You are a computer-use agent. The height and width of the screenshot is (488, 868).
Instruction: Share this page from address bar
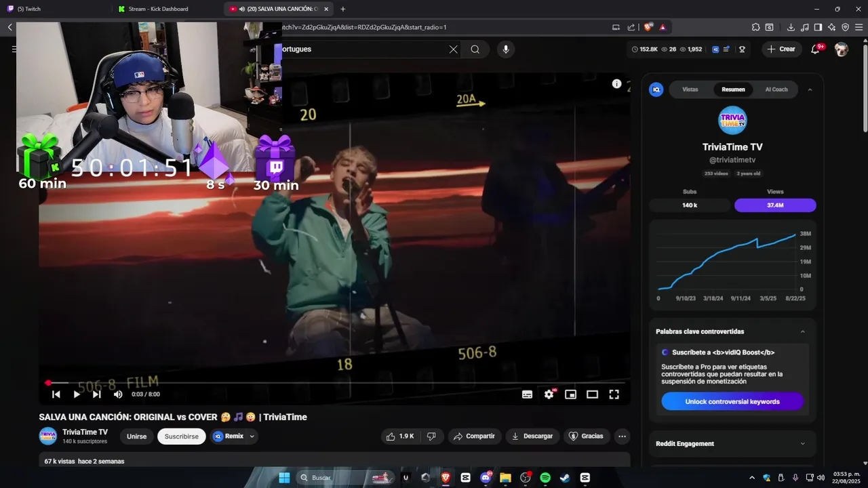[x=631, y=27]
